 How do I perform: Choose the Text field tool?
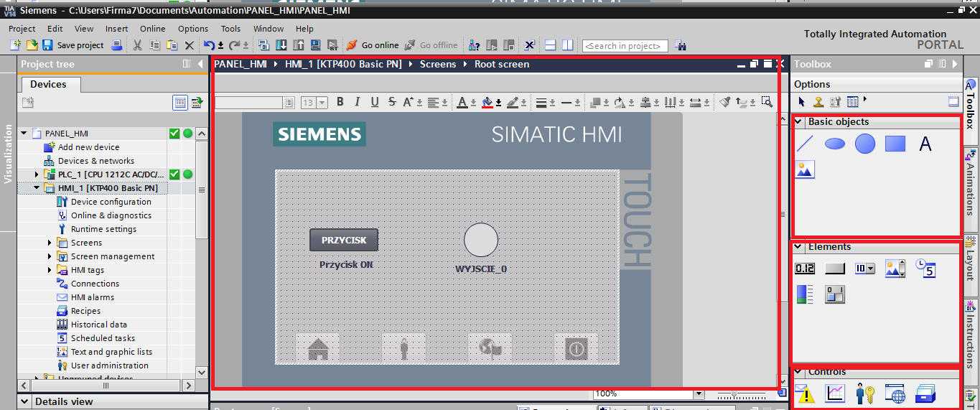tap(925, 144)
